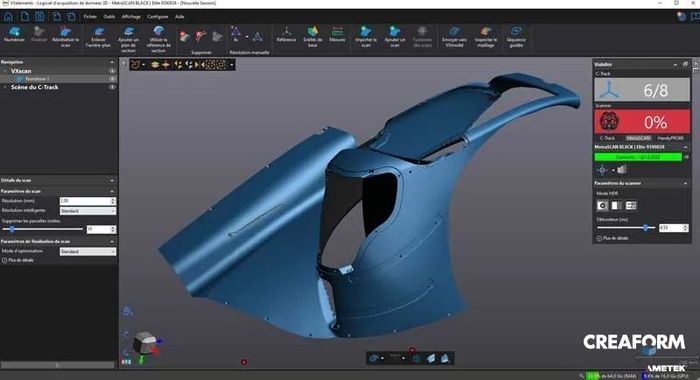
Task: Switch to the MetraSCAN tab
Action: pos(638,138)
